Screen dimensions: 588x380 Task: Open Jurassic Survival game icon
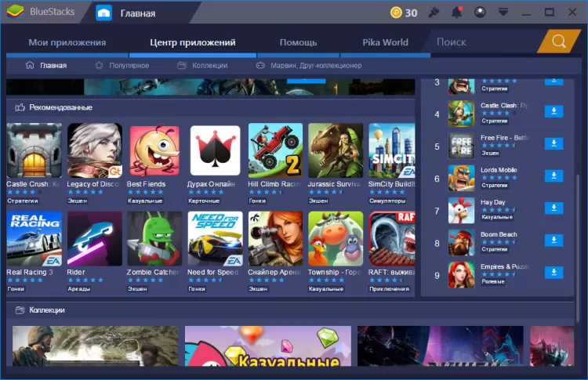336,150
